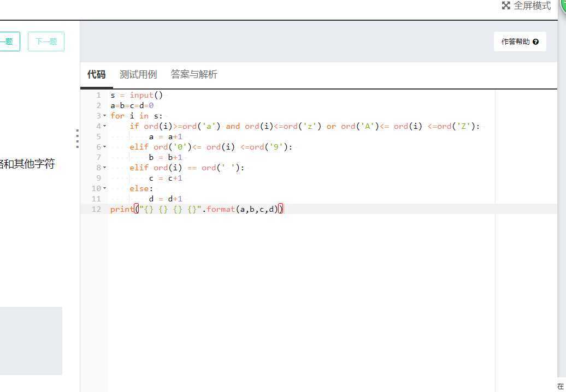
Task: Click the 'b = b+1' statement
Action: [x=166, y=157]
